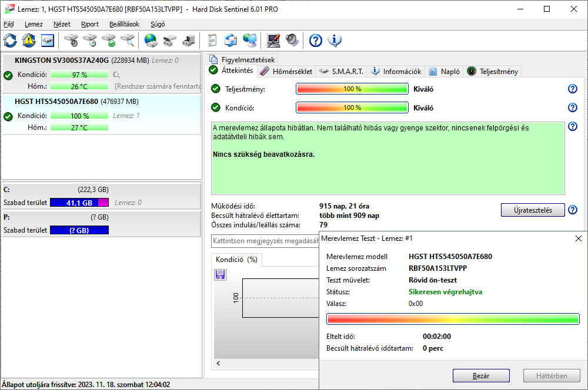Open the Nézet menu
The image size is (588, 390).
point(62,24)
